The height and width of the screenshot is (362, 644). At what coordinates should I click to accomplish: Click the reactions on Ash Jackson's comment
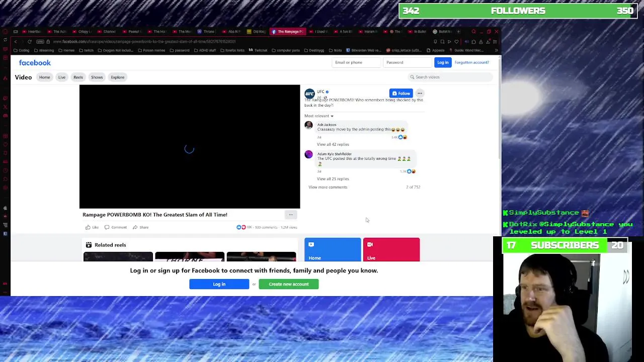point(403,137)
